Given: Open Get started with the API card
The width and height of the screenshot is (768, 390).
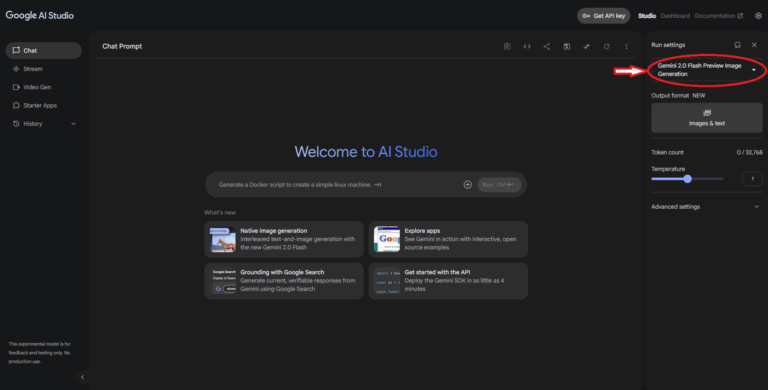Looking at the screenshot, I should coord(448,281).
